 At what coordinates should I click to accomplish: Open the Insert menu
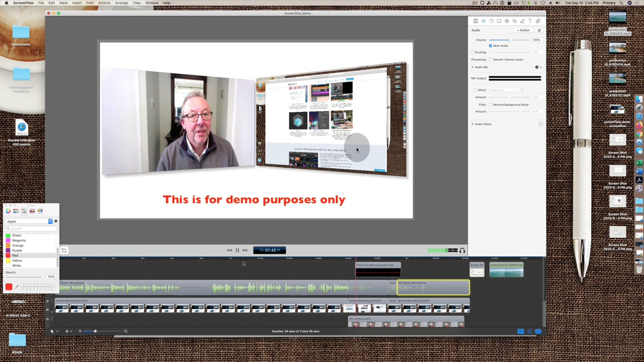pyautogui.click(x=77, y=3)
